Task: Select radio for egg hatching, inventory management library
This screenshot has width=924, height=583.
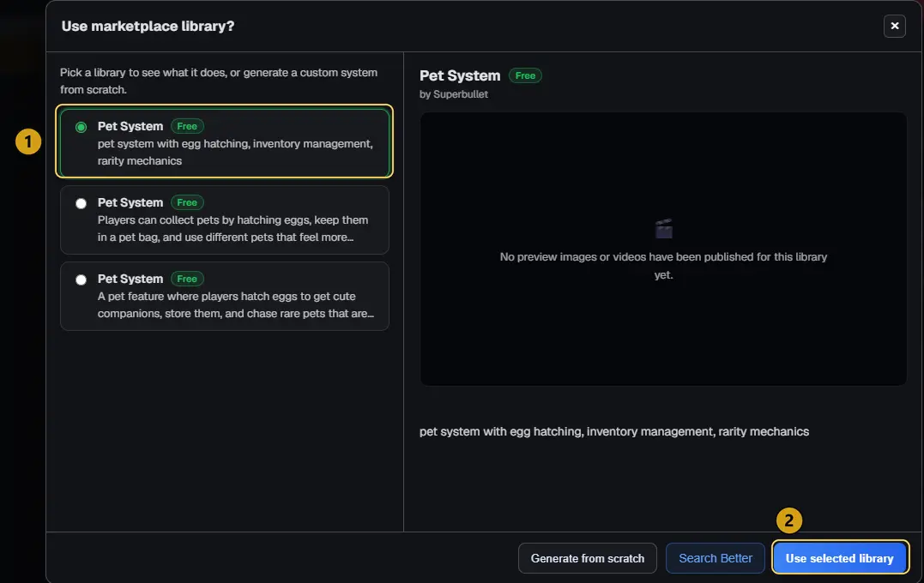Action: [x=82, y=127]
